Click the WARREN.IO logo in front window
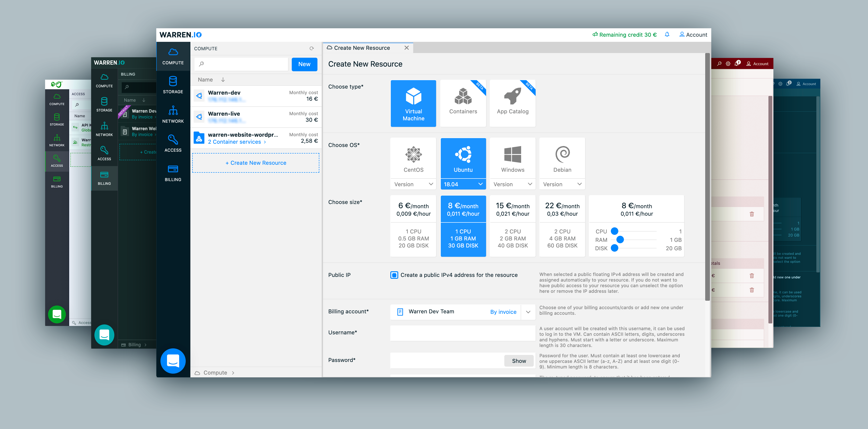The width and height of the screenshot is (868, 429). (181, 35)
